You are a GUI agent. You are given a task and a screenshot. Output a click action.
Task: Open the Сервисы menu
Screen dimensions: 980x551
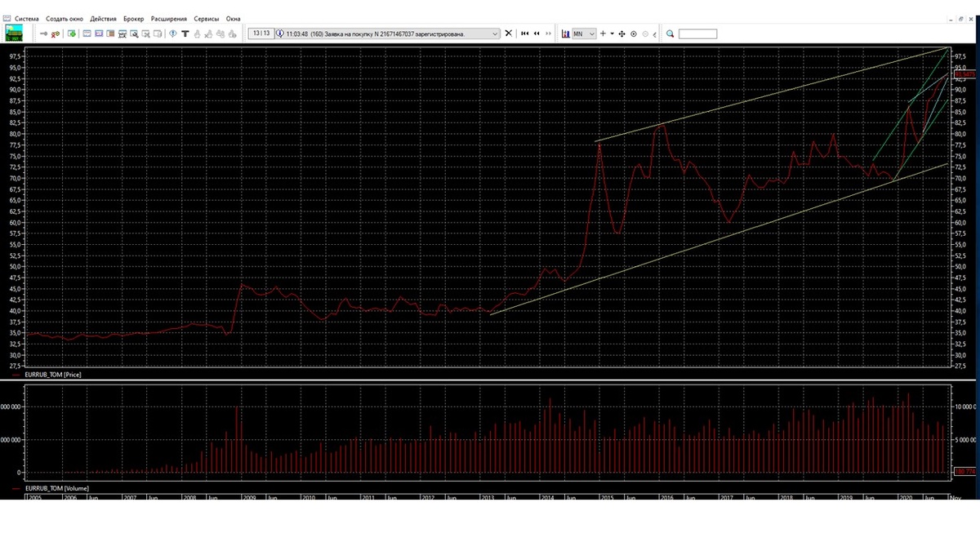click(x=205, y=18)
